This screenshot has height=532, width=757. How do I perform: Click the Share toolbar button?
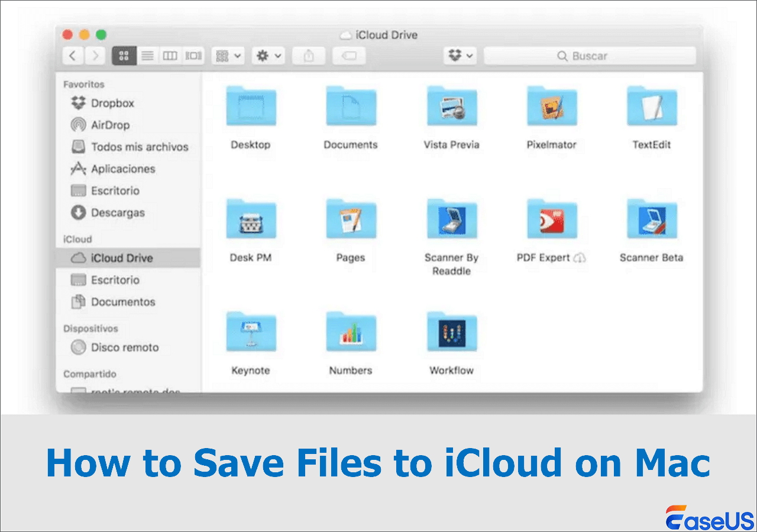point(308,56)
